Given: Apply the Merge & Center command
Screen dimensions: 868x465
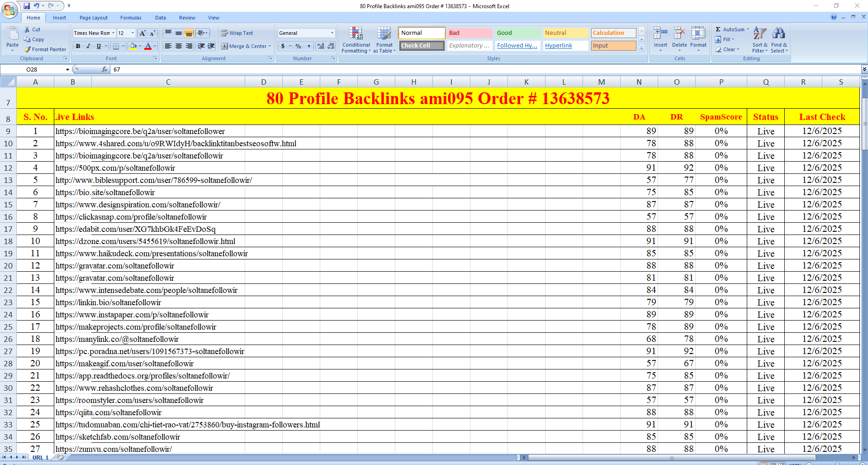Looking at the screenshot, I should (x=246, y=46).
